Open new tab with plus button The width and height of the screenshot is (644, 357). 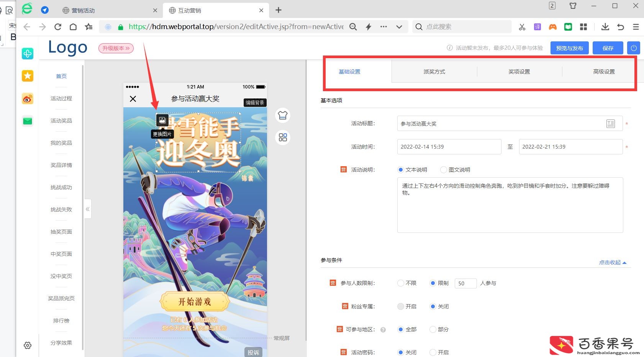[x=279, y=10]
